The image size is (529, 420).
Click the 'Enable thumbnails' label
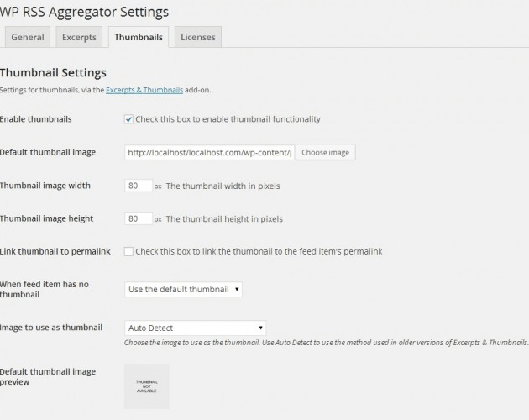36,119
